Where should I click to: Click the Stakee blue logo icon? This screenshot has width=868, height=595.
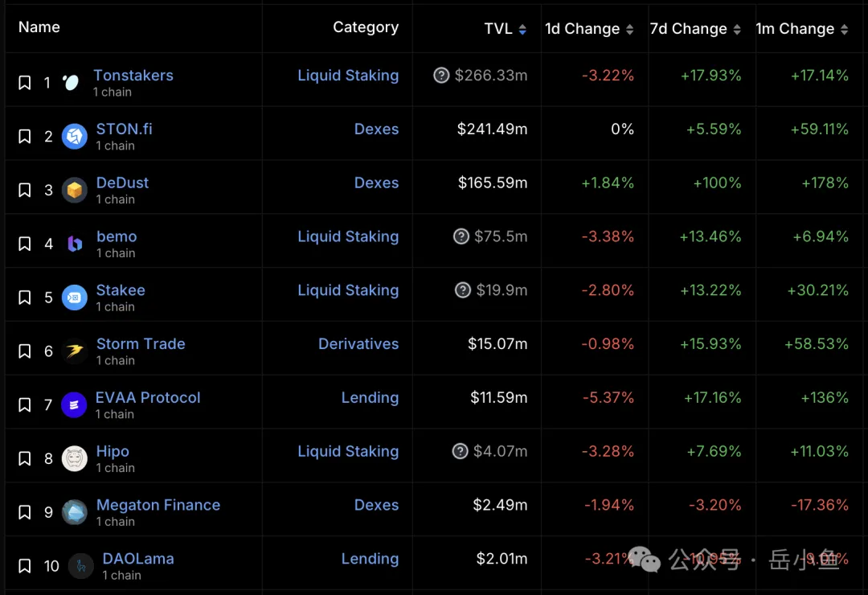[x=74, y=297]
